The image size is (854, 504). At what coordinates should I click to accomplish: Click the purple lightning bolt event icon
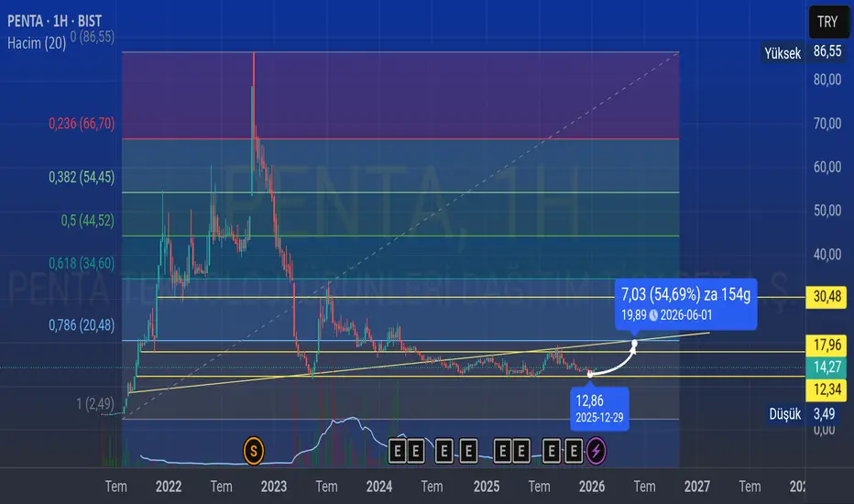coord(596,451)
